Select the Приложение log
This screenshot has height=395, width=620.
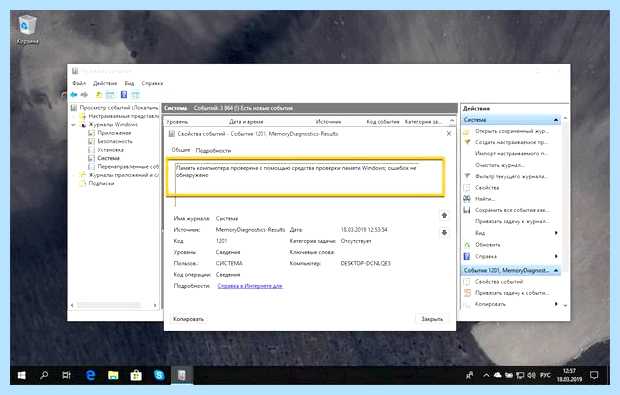[114, 133]
